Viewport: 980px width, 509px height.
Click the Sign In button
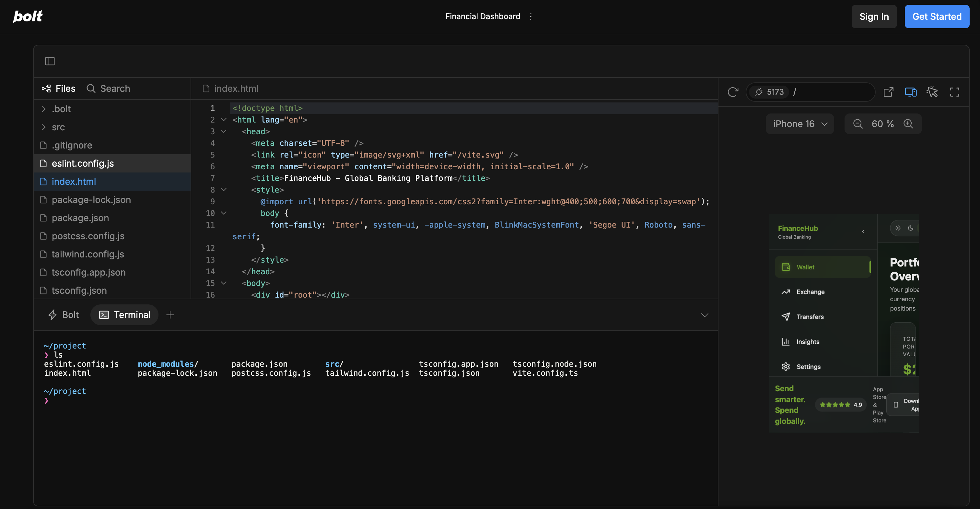[874, 16]
